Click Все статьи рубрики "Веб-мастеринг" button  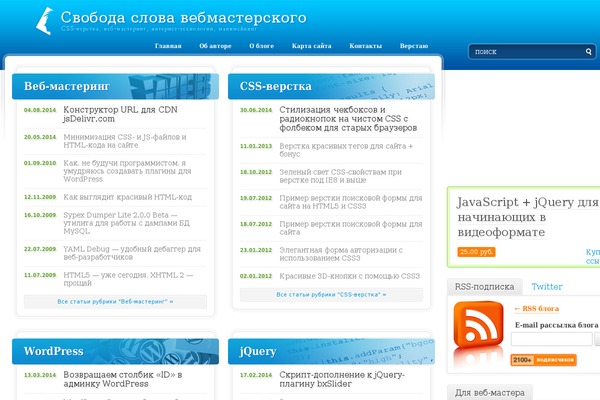point(115,302)
